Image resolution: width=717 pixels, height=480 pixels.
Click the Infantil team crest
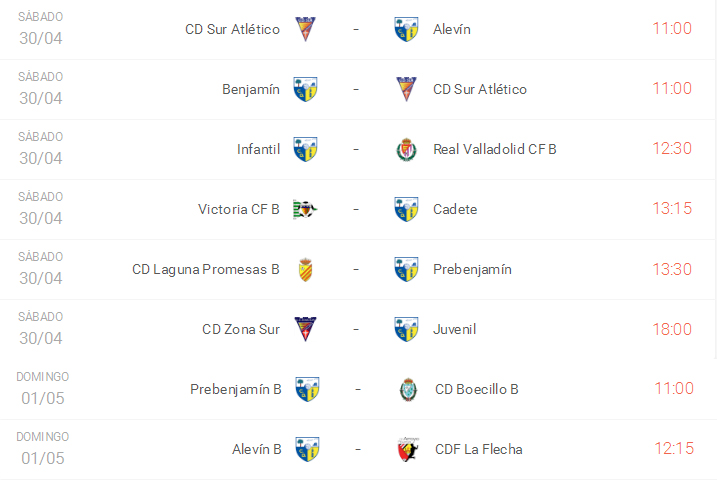click(306, 149)
